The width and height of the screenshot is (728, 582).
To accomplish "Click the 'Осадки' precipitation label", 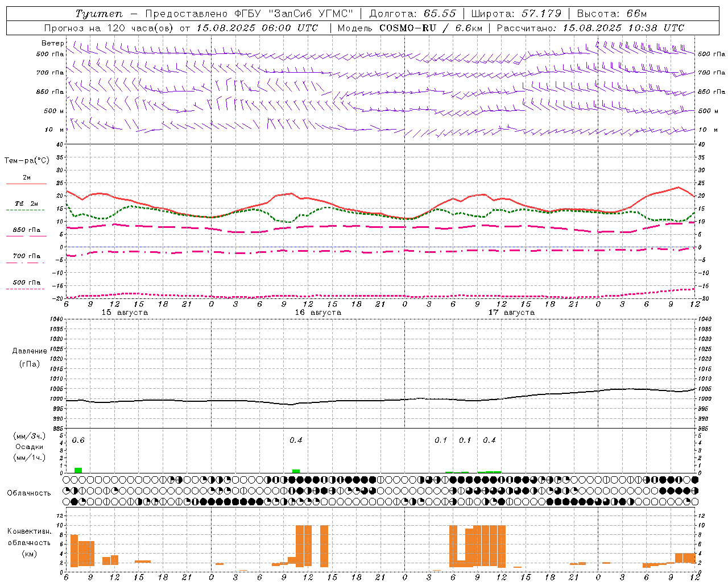I will [30, 447].
